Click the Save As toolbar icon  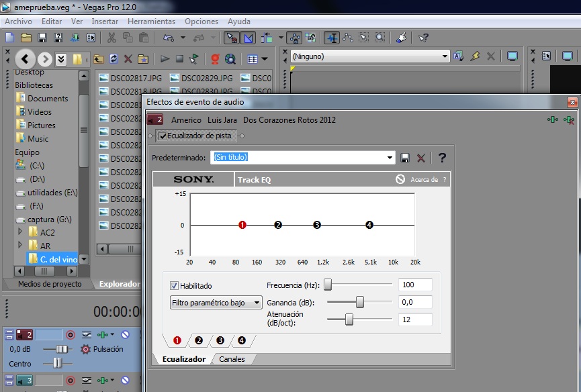(58, 38)
